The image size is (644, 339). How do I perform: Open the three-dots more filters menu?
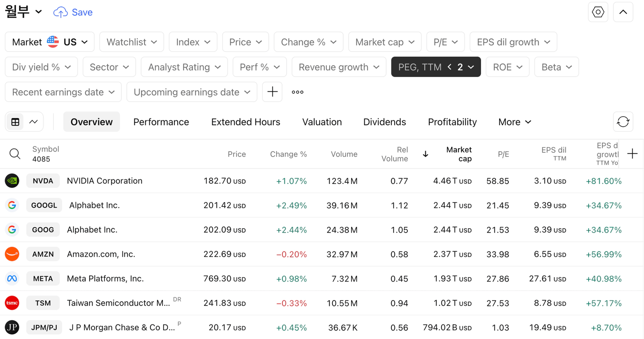[x=298, y=92]
